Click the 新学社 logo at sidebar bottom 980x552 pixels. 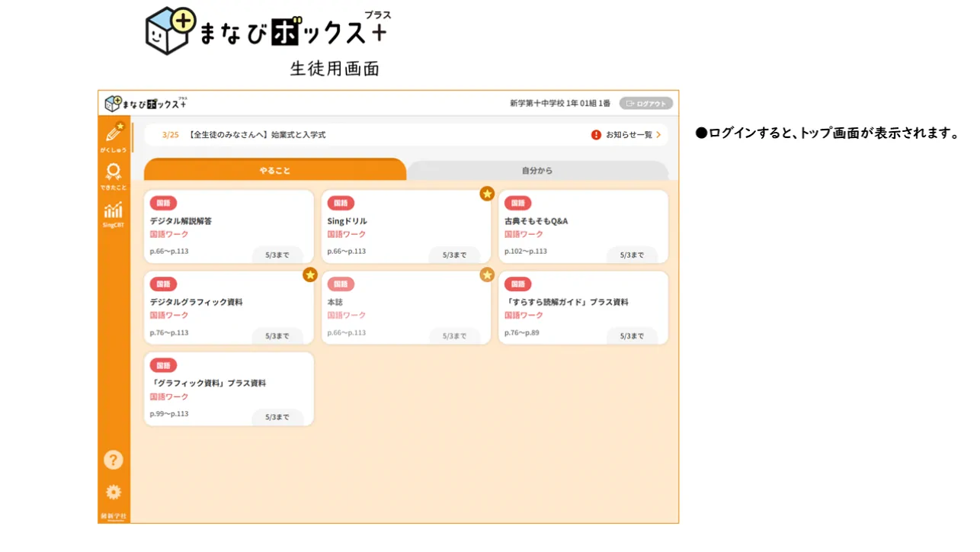tap(114, 516)
